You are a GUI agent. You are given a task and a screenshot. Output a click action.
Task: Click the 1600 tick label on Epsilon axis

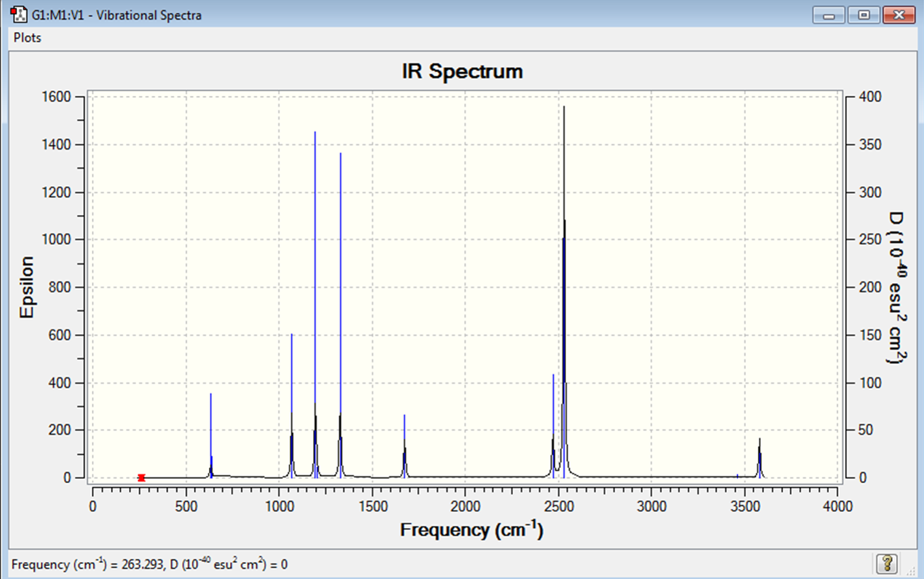(x=56, y=97)
